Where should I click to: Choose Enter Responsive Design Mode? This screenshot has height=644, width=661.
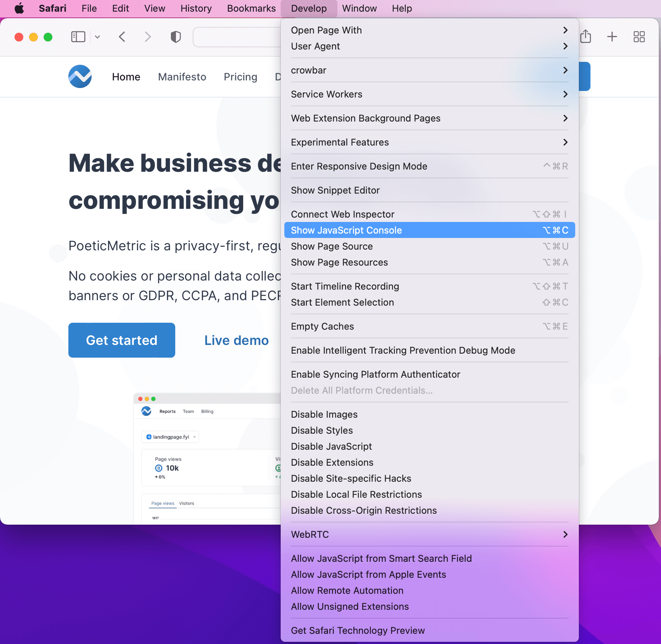point(429,166)
